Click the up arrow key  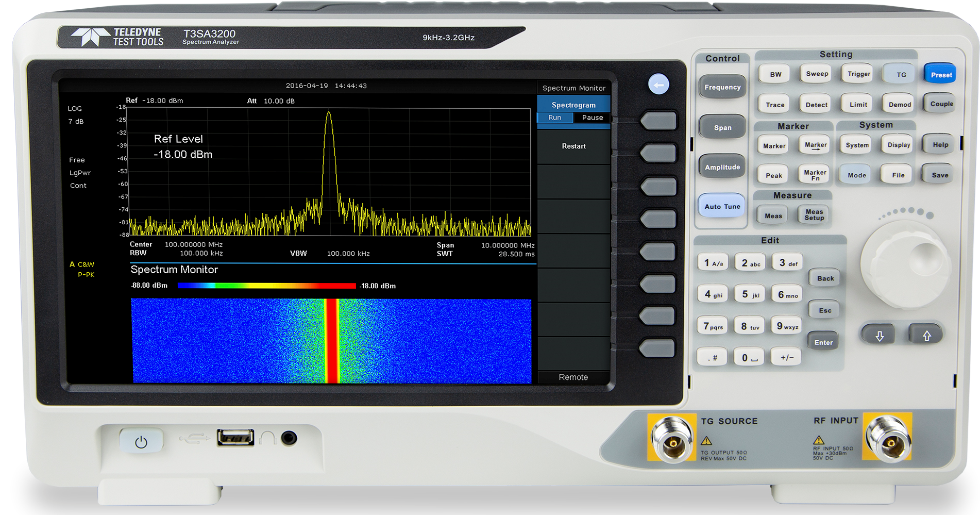coord(926,336)
